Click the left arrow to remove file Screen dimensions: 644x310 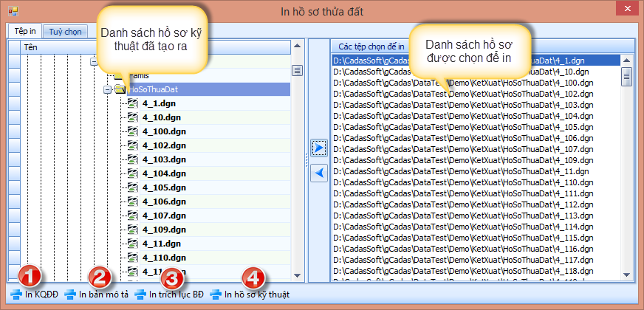coord(318,173)
